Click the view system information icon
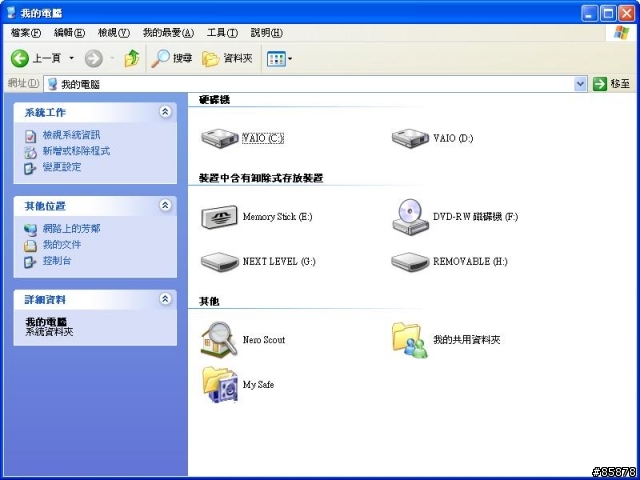 30,136
